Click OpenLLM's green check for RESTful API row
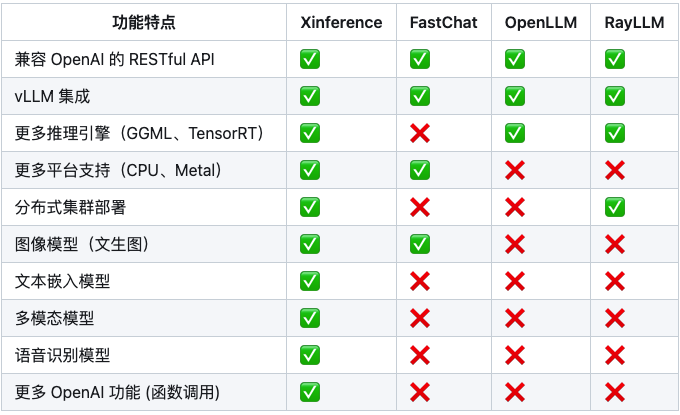The height and width of the screenshot is (415, 680). (x=515, y=59)
